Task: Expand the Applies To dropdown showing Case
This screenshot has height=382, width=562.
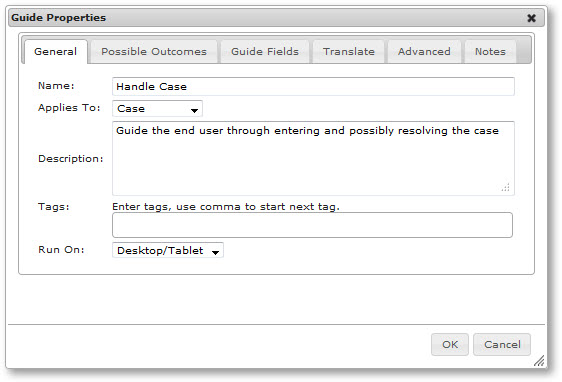Action: coord(157,109)
